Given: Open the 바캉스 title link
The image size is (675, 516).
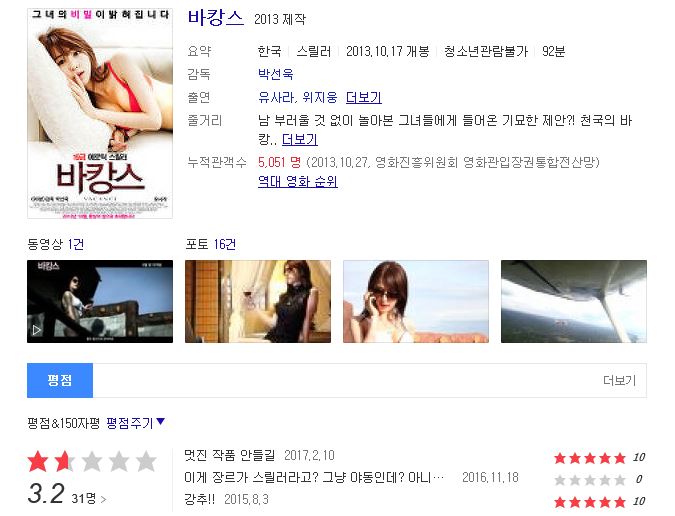Looking at the screenshot, I should [x=216, y=18].
